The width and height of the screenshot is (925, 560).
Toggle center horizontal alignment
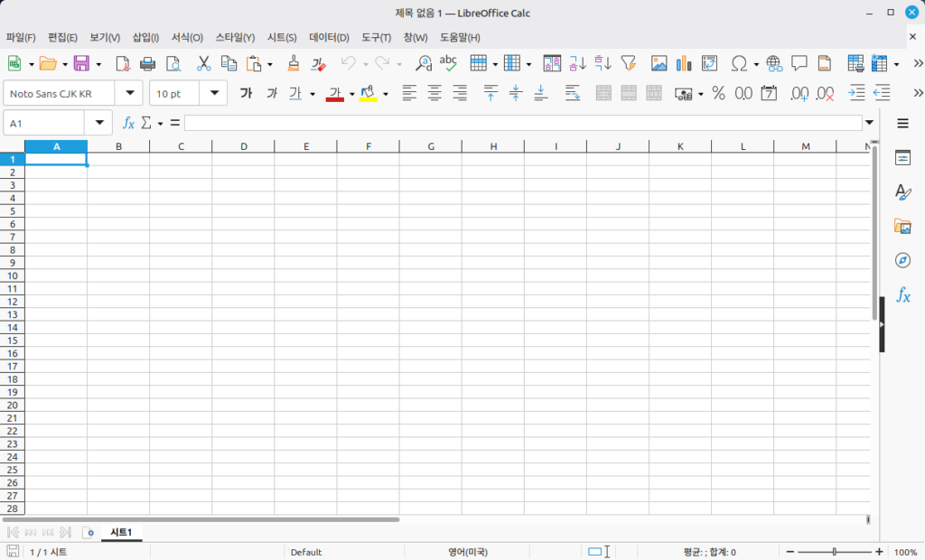click(x=434, y=93)
